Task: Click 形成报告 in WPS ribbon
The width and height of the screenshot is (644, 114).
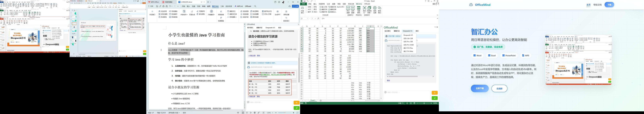Action: pos(163,17)
